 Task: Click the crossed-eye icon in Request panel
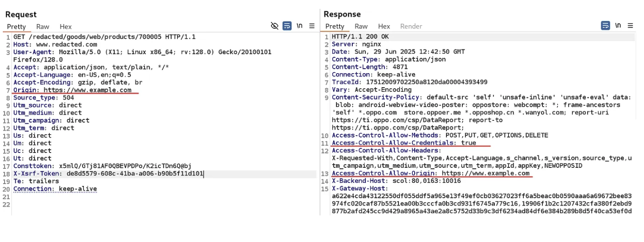pyautogui.click(x=274, y=26)
